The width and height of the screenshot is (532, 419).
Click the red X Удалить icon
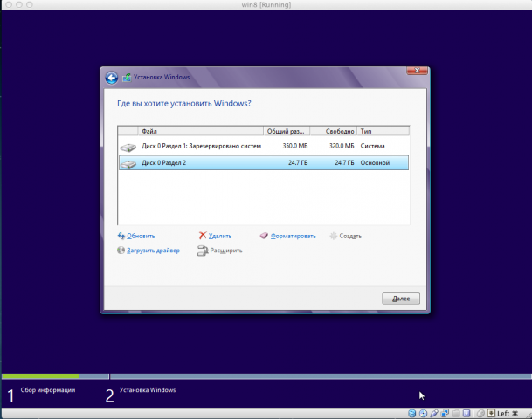click(203, 236)
